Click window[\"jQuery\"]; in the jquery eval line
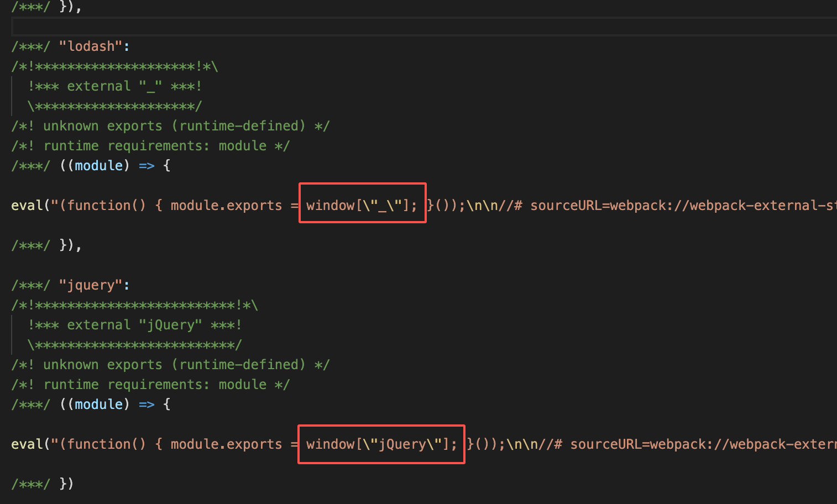Screen dimensions: 837x504 click(381, 444)
